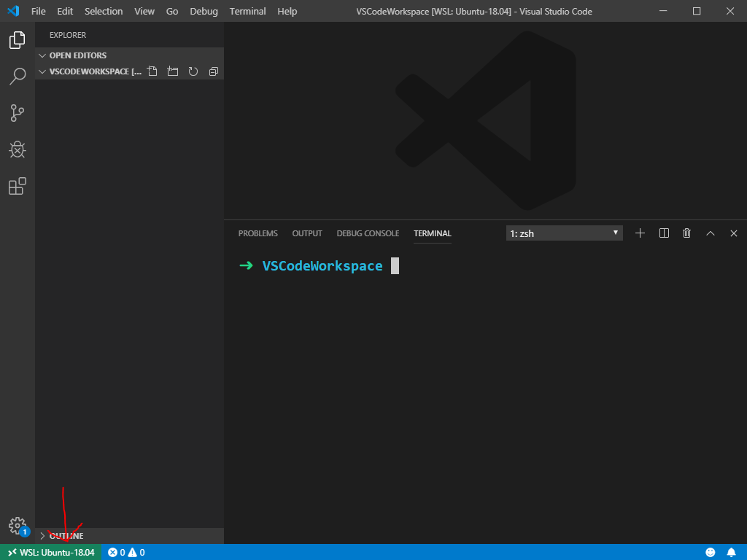Refresh the Explorer file tree
The height and width of the screenshot is (560, 747).
point(193,71)
